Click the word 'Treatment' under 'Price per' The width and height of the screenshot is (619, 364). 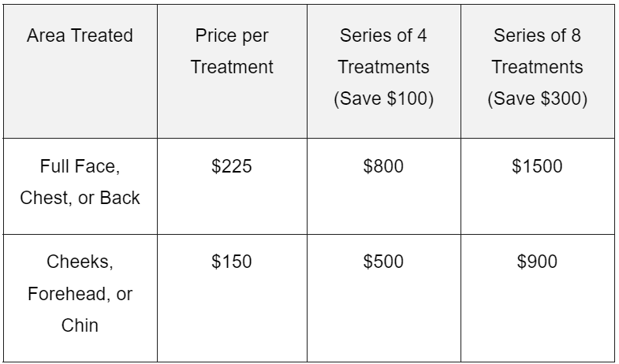232,68
